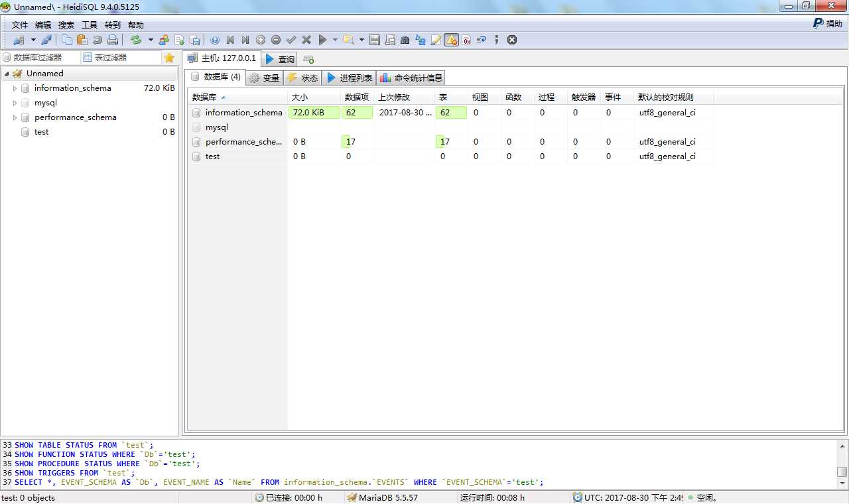Open the 帮助 menu
The width and height of the screenshot is (849, 504).
(x=136, y=25)
